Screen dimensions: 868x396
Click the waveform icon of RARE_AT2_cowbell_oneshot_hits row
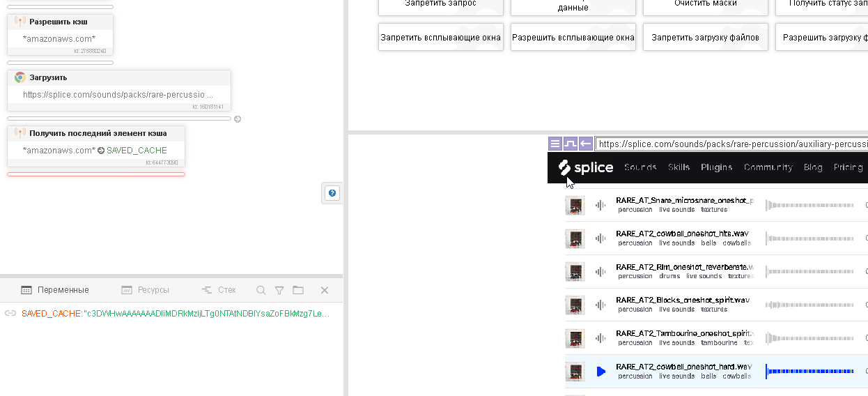coord(600,238)
